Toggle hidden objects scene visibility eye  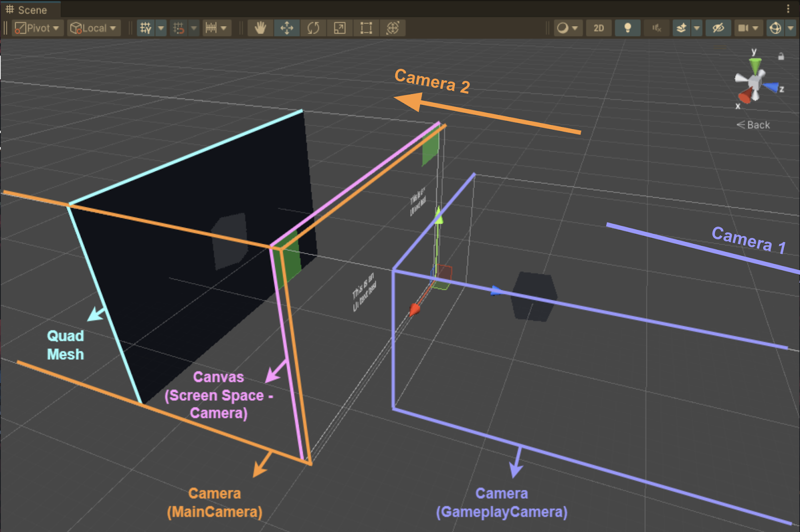coord(718,28)
